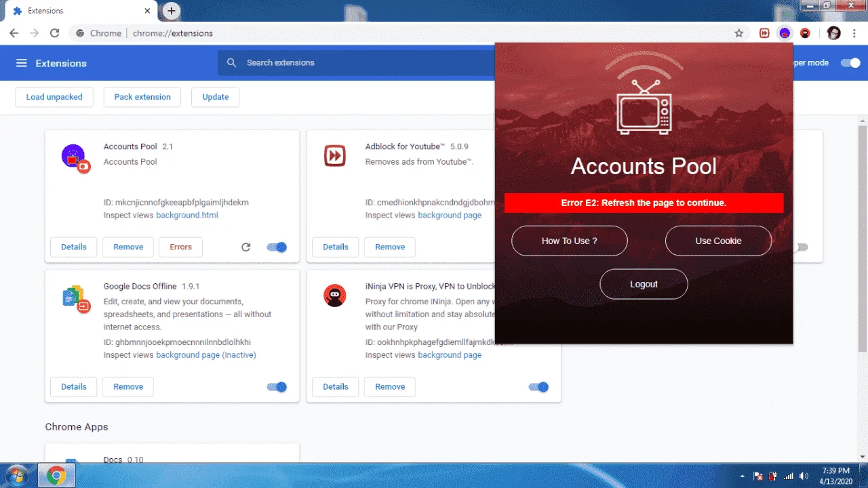Image resolution: width=868 pixels, height=488 pixels.
Task: Disable the Accounts Pool extension toggle
Action: pos(277,247)
